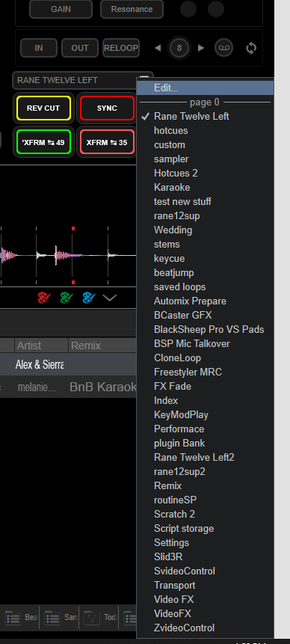Click the loop sync arrows icon
The height and width of the screenshot is (644, 290).
click(x=251, y=48)
